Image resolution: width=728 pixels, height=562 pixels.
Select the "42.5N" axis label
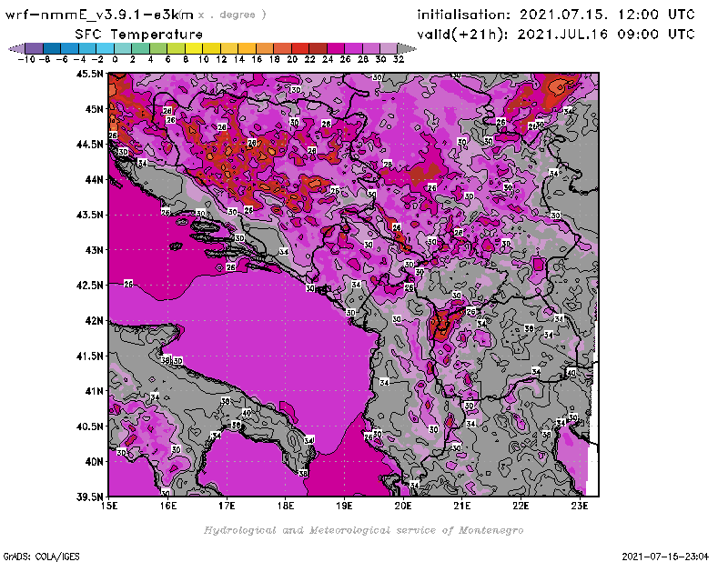[x=89, y=286]
